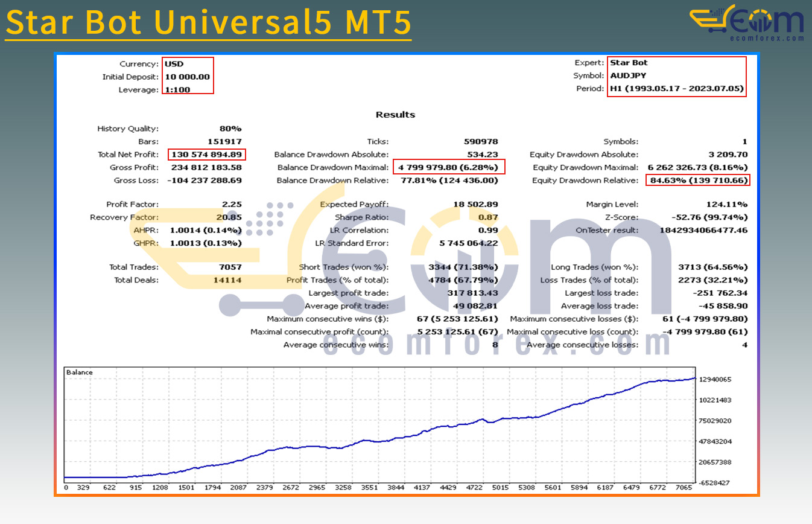Click the Total Net Profit value '130 574 894.89'
812x524 pixels.
pos(207,155)
